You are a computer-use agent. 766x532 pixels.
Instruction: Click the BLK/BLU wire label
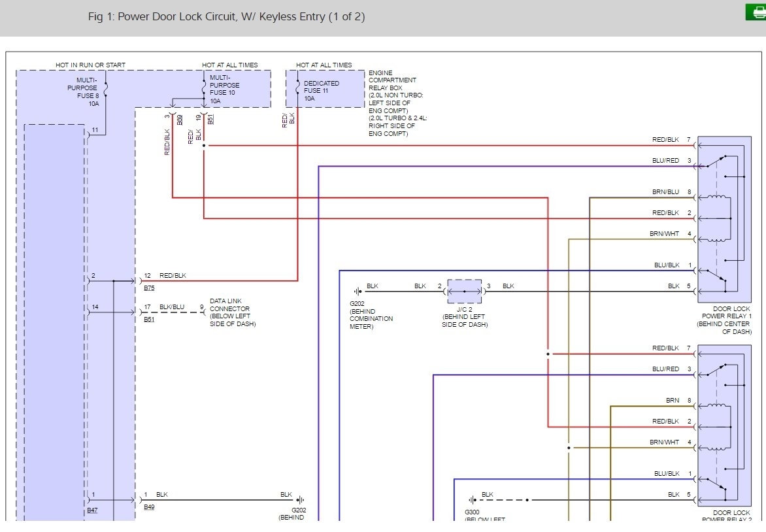pos(171,307)
